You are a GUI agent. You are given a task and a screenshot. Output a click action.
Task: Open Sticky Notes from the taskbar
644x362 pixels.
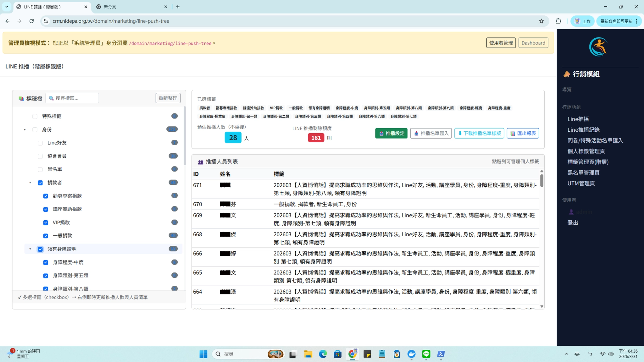click(x=367, y=354)
